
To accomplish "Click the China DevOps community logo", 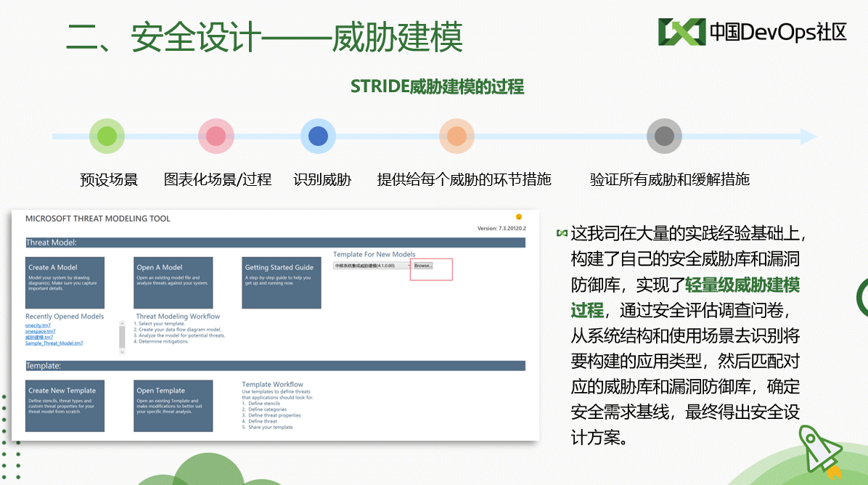I will tap(753, 31).
